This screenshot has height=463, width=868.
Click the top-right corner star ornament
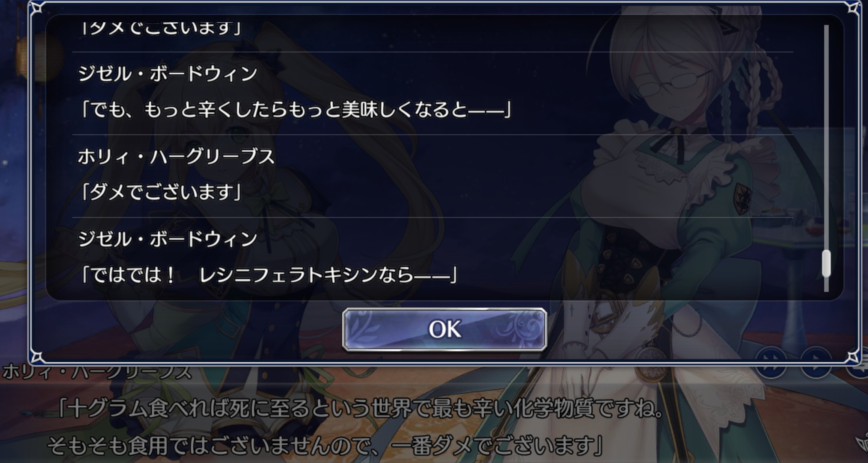[853, 8]
